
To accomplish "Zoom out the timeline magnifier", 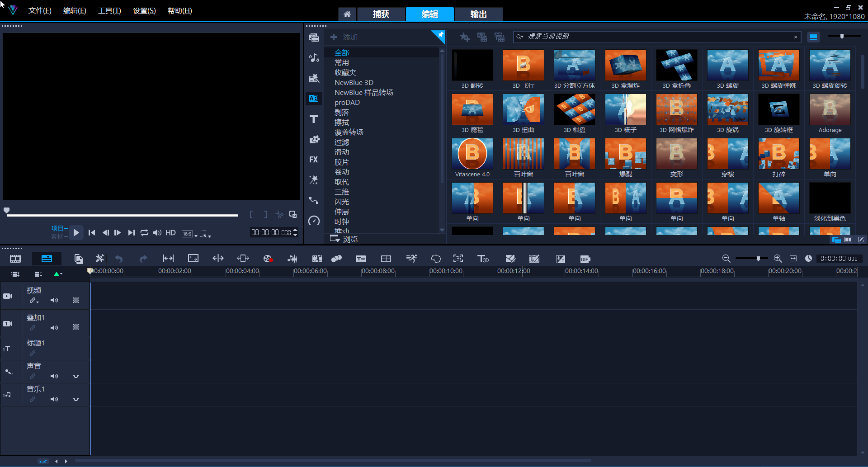I will pyautogui.click(x=726, y=259).
